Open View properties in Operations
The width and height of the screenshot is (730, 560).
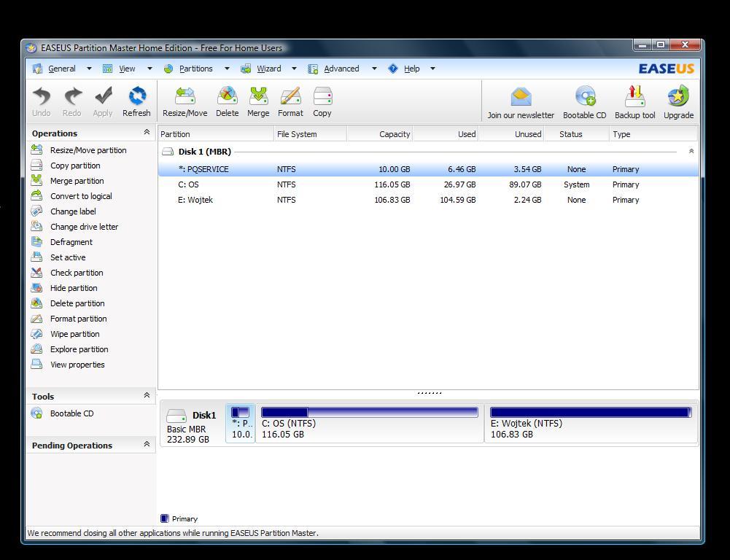[68, 365]
